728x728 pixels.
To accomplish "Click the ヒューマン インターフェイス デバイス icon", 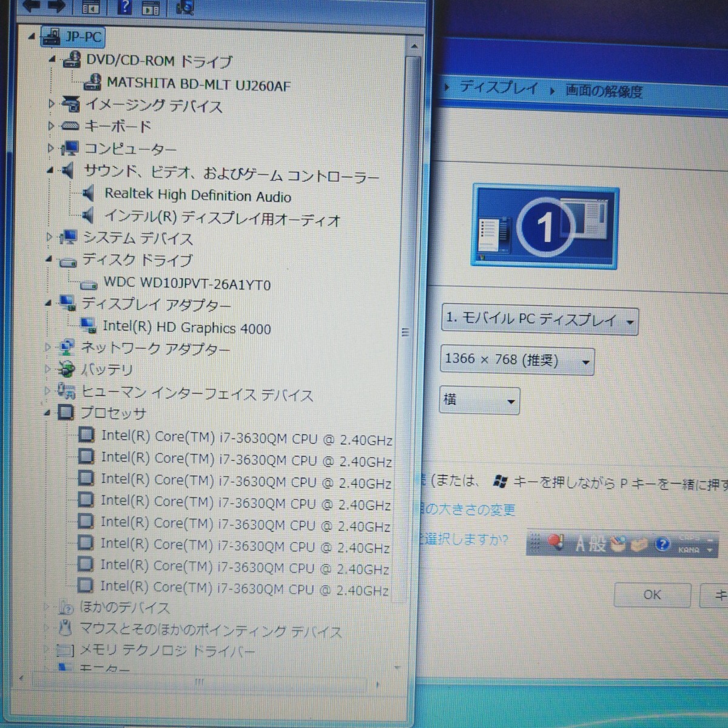I will coord(66,391).
